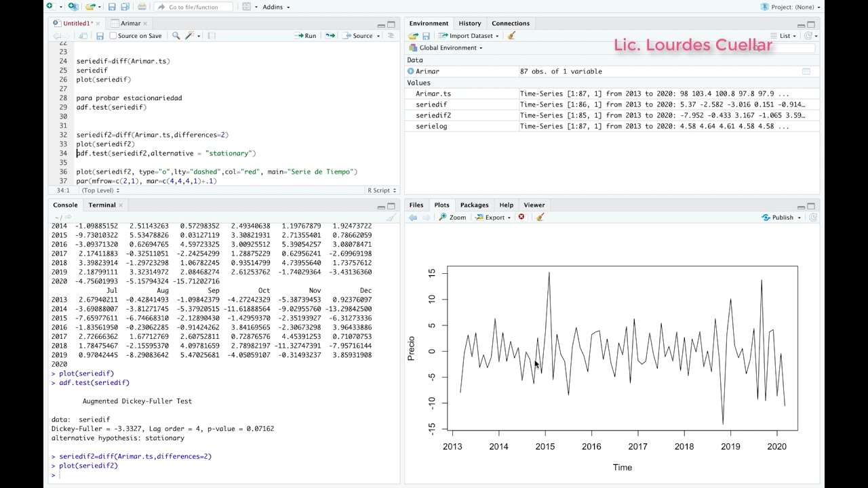Click the Remove current plot red X icon
This screenshot has height=488, width=868.
tap(521, 218)
